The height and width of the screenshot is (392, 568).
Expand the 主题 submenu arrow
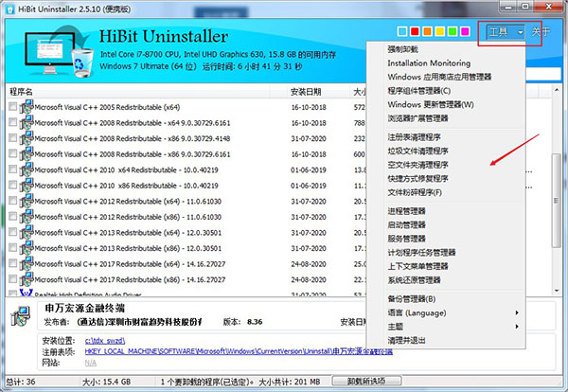517,327
